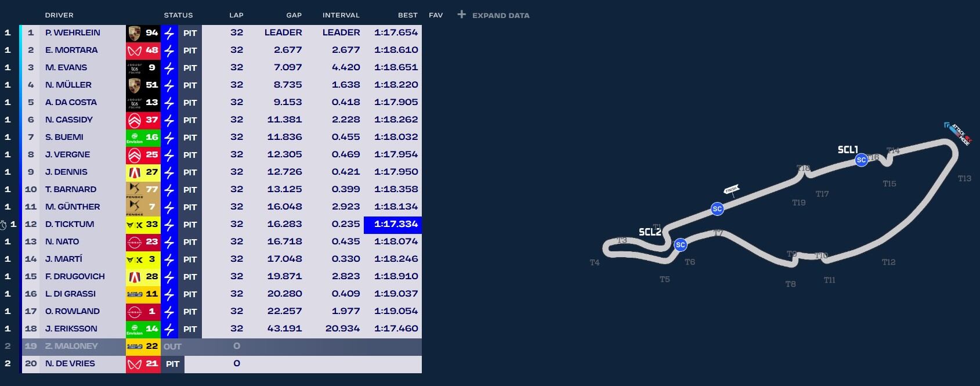
Task: Click the T13 corner label on map
Action: pos(964,179)
